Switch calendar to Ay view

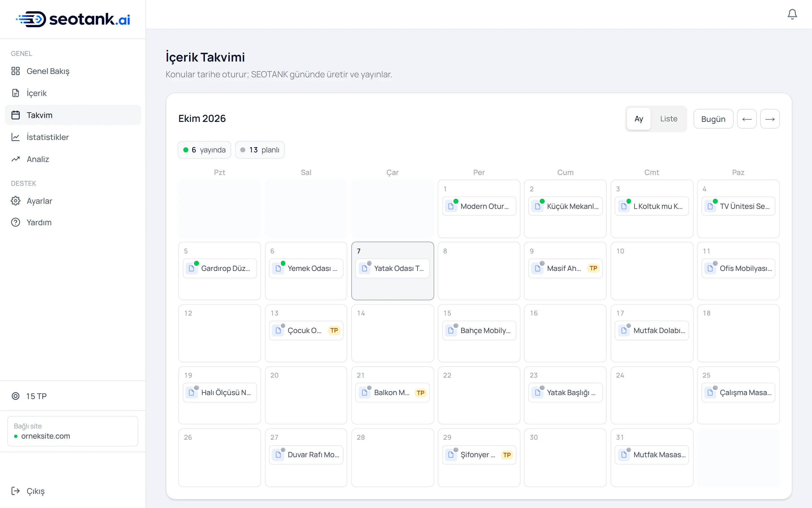[639, 119]
